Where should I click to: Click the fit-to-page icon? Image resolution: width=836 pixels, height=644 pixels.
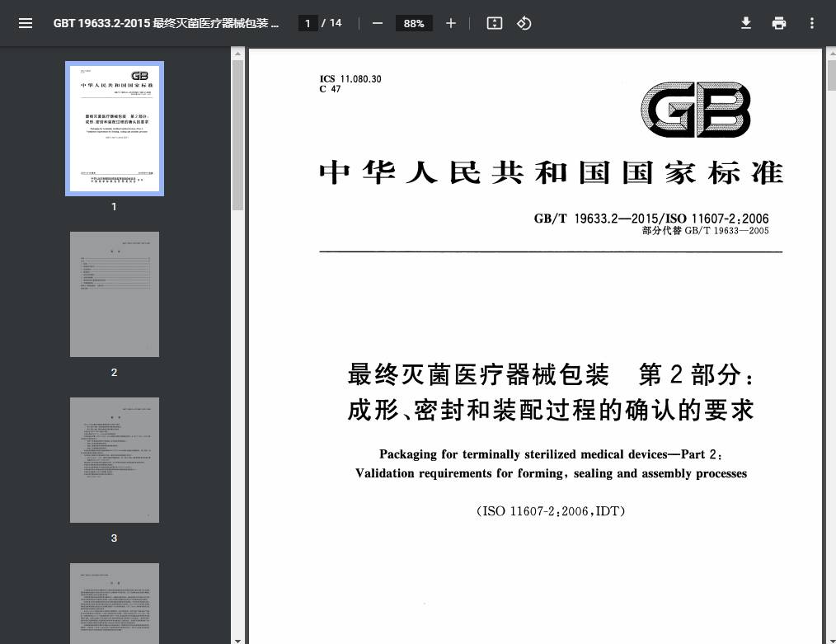tap(494, 23)
